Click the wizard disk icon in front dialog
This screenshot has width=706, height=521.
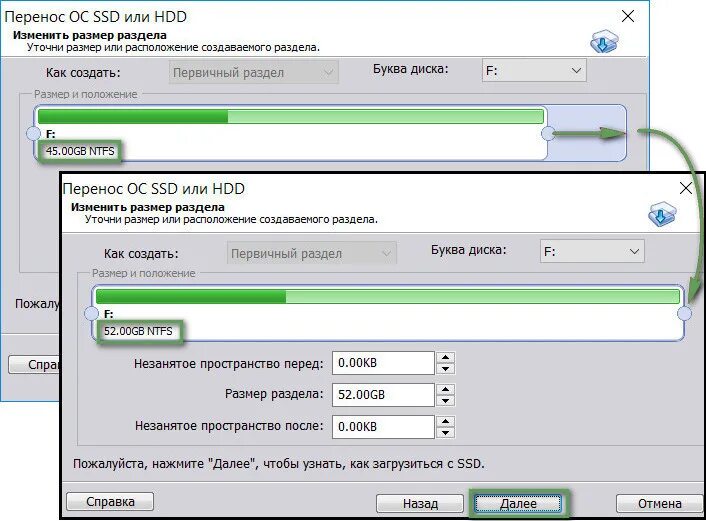pyautogui.click(x=662, y=214)
